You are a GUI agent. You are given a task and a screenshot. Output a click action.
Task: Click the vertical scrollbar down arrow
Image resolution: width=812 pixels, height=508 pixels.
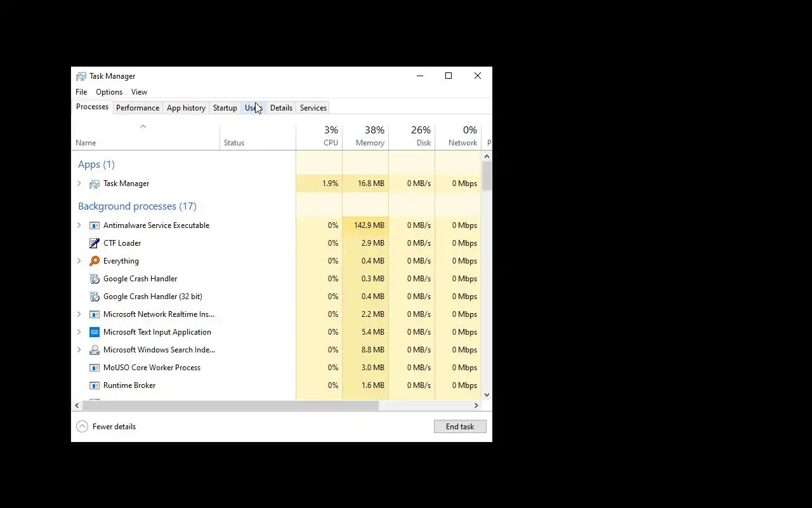tap(487, 395)
